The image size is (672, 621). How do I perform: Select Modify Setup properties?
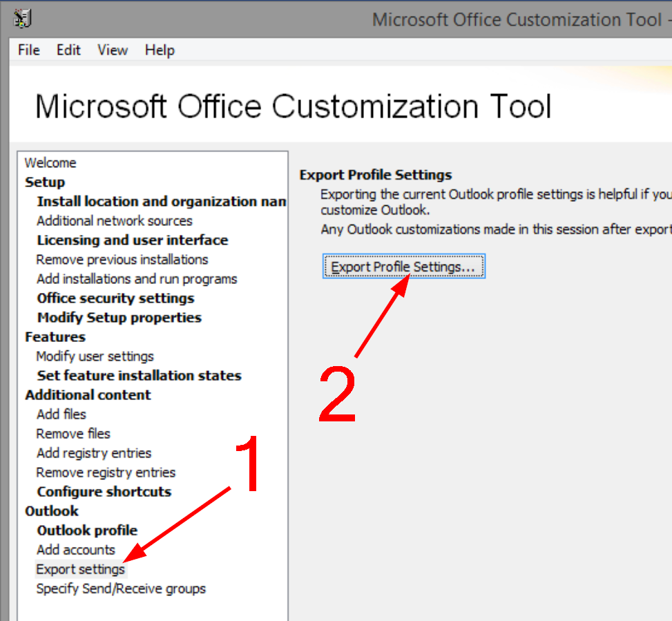click(x=119, y=318)
